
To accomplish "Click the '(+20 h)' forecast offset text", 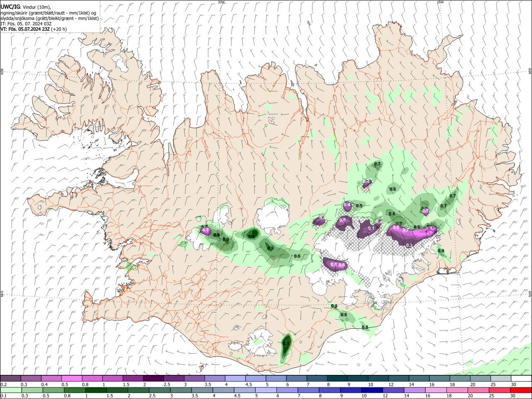I will click(x=59, y=29).
